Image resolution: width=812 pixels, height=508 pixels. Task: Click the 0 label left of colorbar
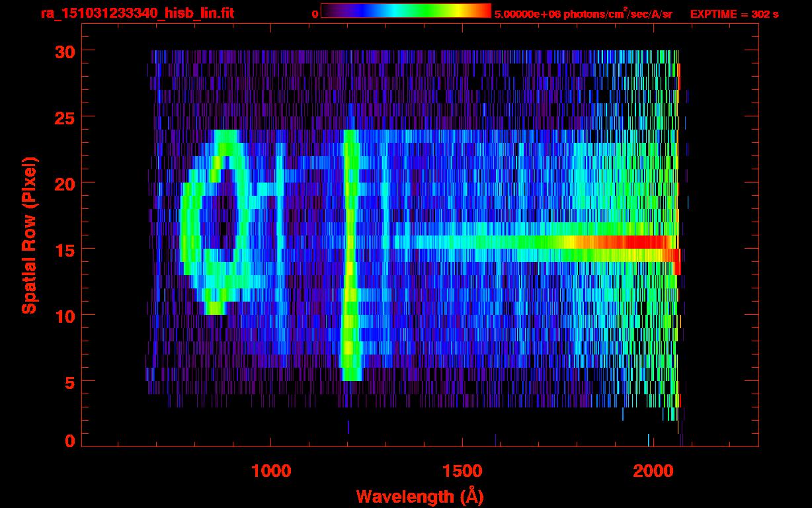point(315,14)
